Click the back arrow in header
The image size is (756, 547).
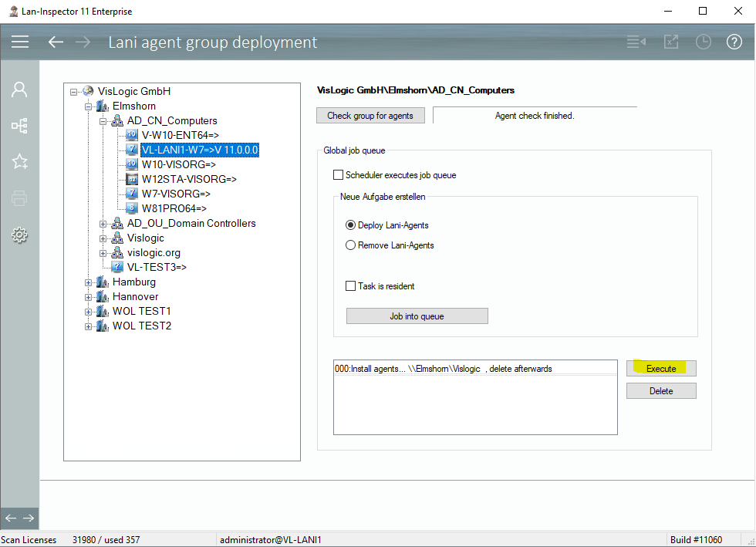(56, 42)
